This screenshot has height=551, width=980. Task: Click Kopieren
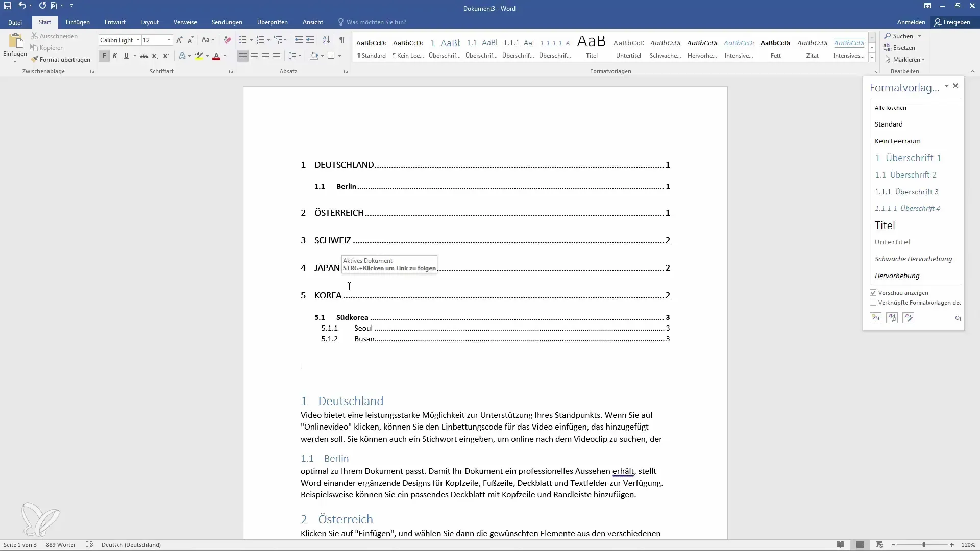point(47,48)
